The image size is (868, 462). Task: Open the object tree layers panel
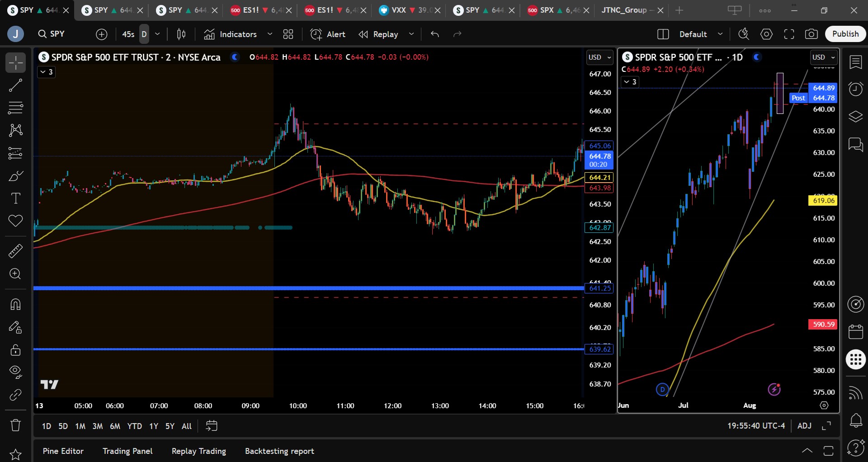855,117
